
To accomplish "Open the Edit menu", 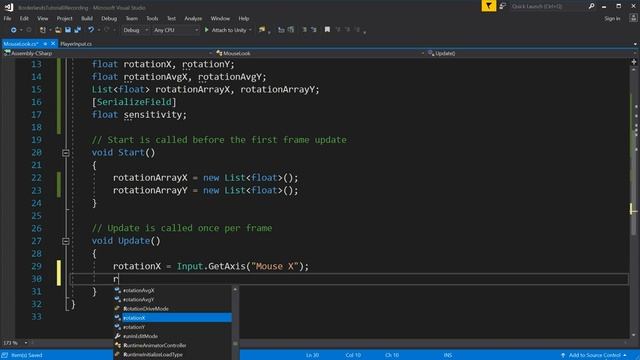I will [x=24, y=18].
